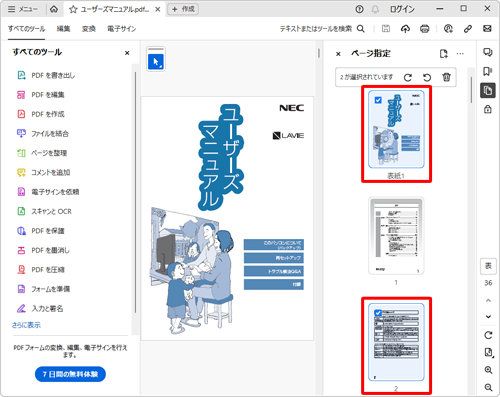Select コメントを追加 tool
The height and width of the screenshot is (397, 500).
click(43, 172)
